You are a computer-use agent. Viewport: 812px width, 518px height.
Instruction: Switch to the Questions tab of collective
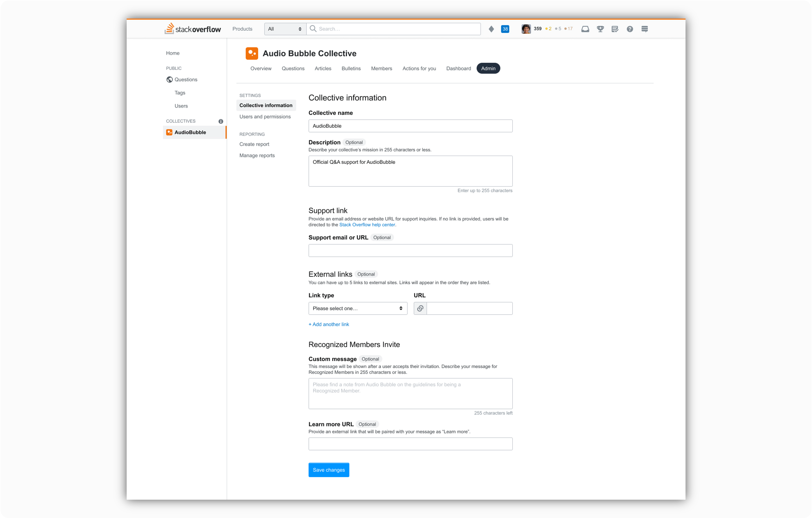coord(293,69)
